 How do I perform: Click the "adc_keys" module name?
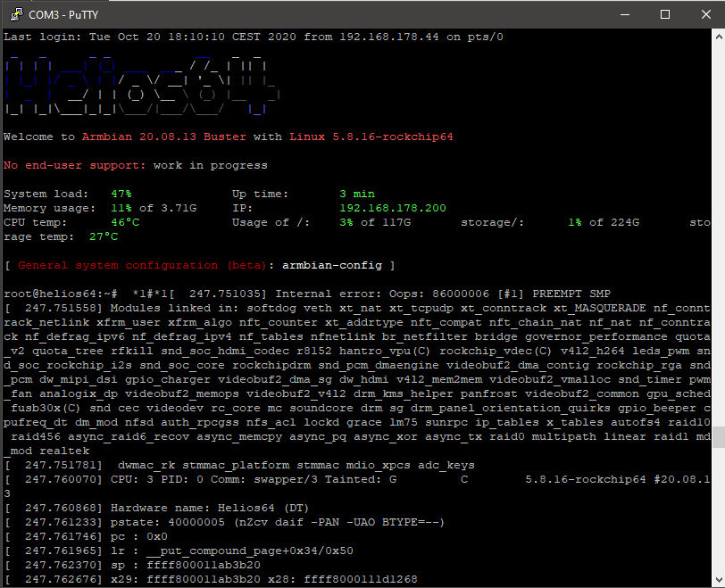(446, 466)
